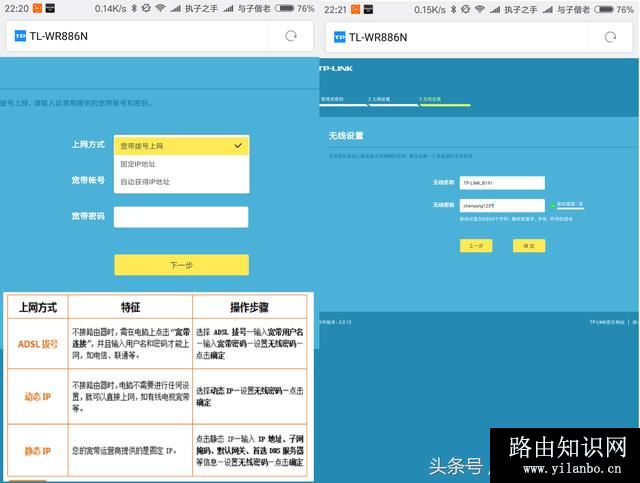Choose 自动获得IP地址 from dropdown list

click(x=182, y=182)
